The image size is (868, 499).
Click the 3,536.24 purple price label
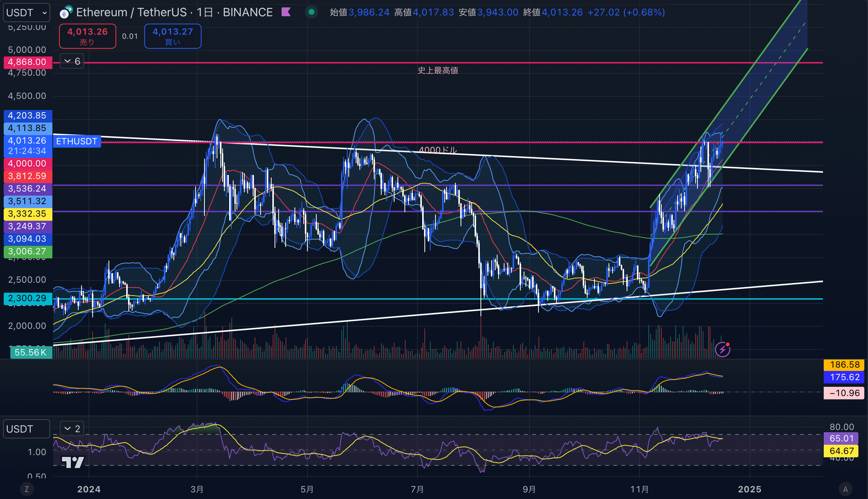pos(28,189)
